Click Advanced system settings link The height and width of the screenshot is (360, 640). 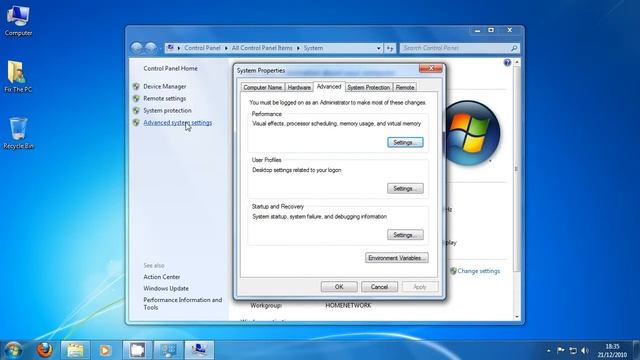(178, 122)
